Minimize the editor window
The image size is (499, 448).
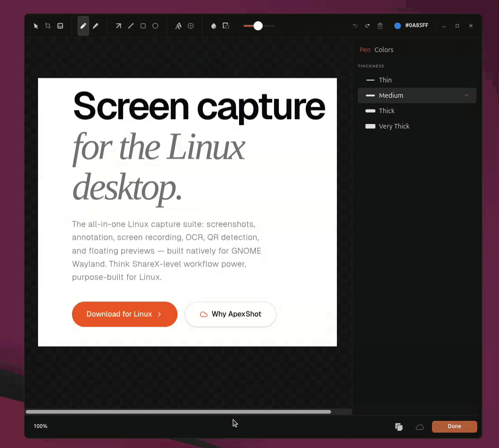pyautogui.click(x=444, y=26)
